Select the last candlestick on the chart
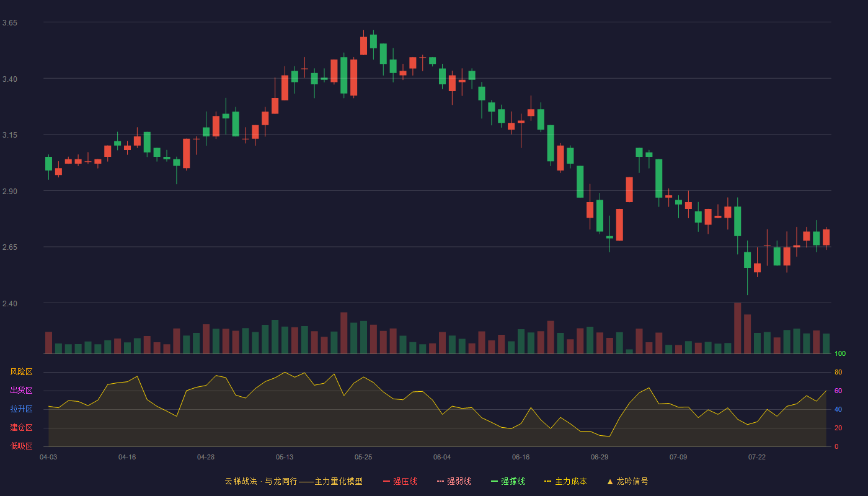This screenshot has height=496, width=868. [x=826, y=237]
